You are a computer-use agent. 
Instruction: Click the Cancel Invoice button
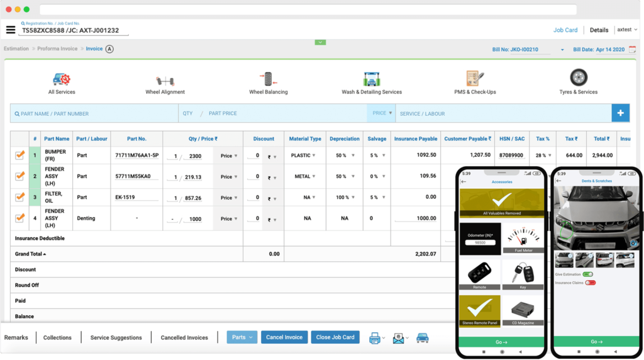coord(284,337)
